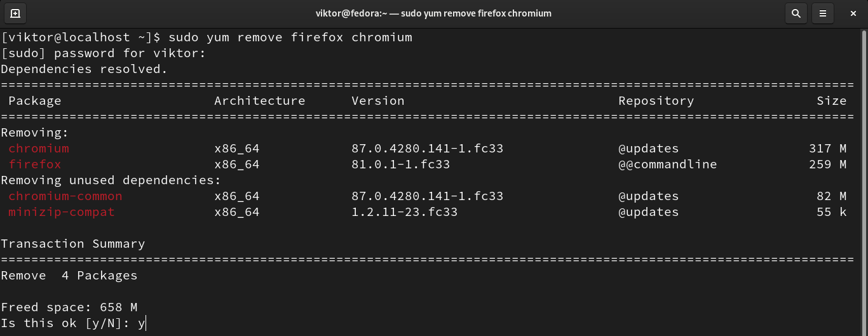
Task: Select the red firefox package name
Action: pyautogui.click(x=35, y=165)
